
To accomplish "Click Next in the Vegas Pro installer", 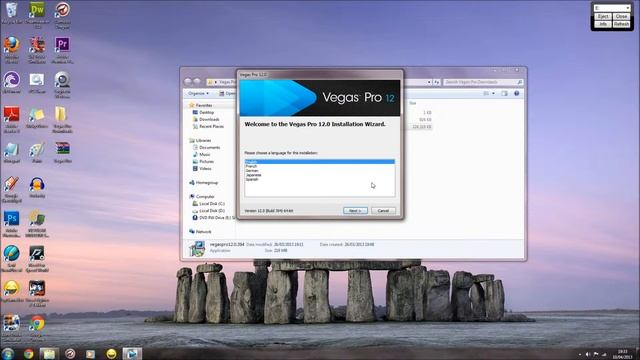I will (x=355, y=211).
